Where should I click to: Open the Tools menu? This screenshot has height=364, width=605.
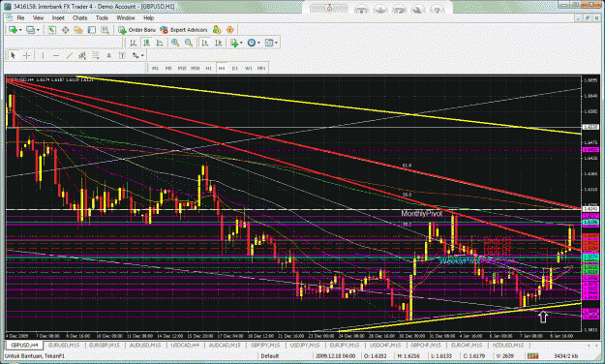coord(102,17)
